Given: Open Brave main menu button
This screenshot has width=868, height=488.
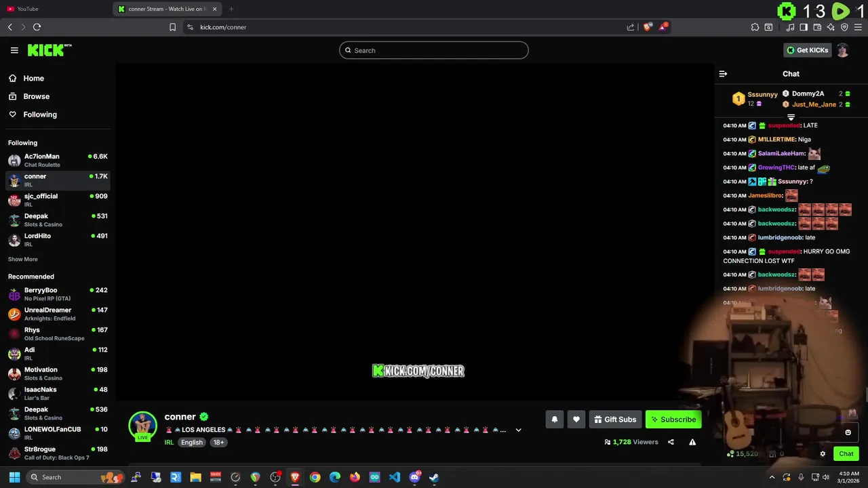Looking at the screenshot, I should 858,27.
